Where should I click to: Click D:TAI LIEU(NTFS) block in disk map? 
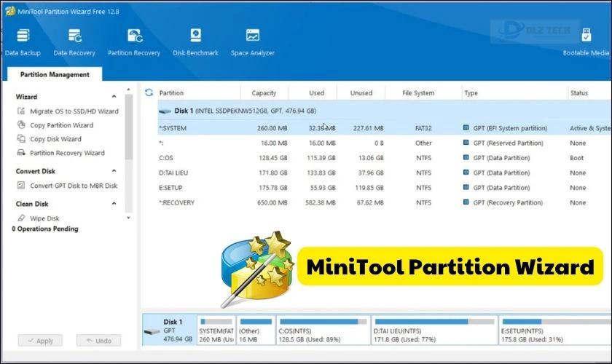[x=434, y=331]
